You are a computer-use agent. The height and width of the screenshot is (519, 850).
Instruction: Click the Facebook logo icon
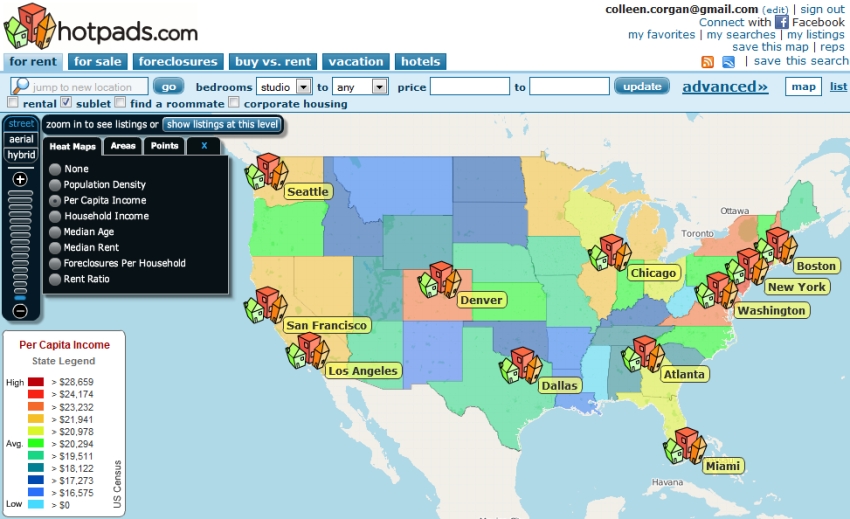click(x=781, y=22)
